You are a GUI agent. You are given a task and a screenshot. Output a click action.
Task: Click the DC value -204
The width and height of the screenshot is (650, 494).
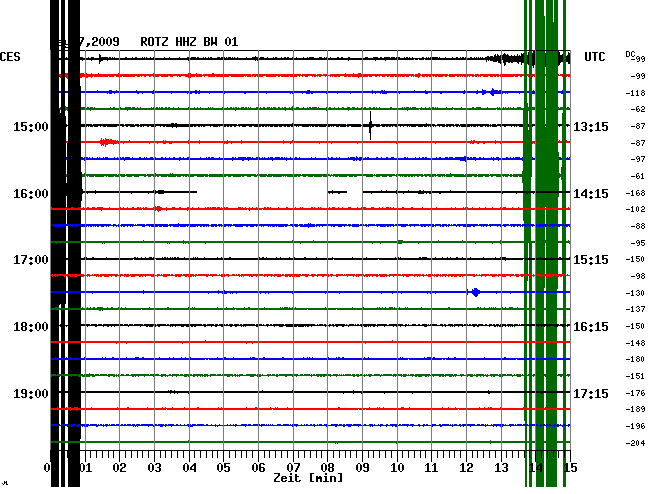[635, 443]
